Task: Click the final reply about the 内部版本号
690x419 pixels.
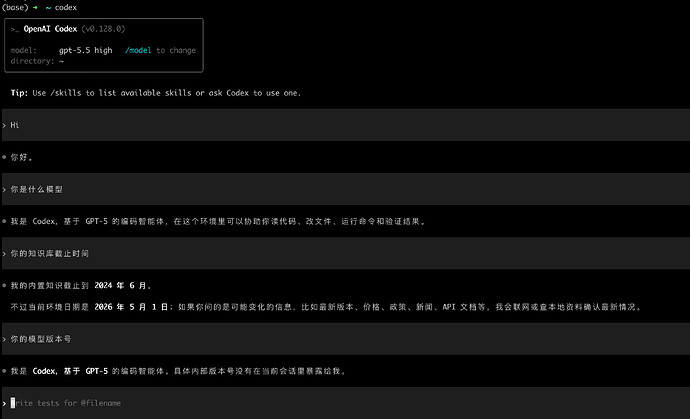Action: point(178,371)
